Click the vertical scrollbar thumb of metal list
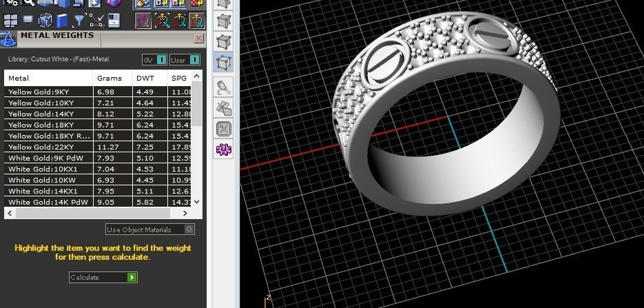This screenshot has height=308, width=644. pyautogui.click(x=197, y=103)
